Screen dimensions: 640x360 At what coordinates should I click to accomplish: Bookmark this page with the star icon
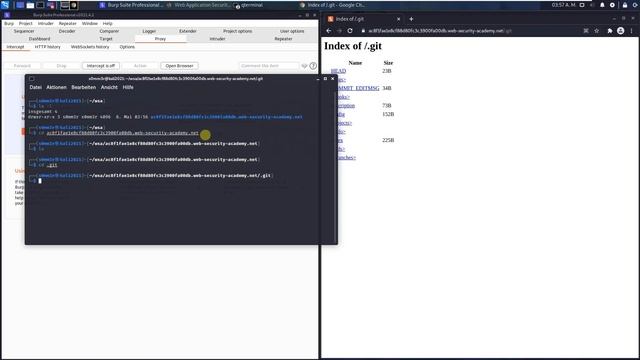coord(596,31)
